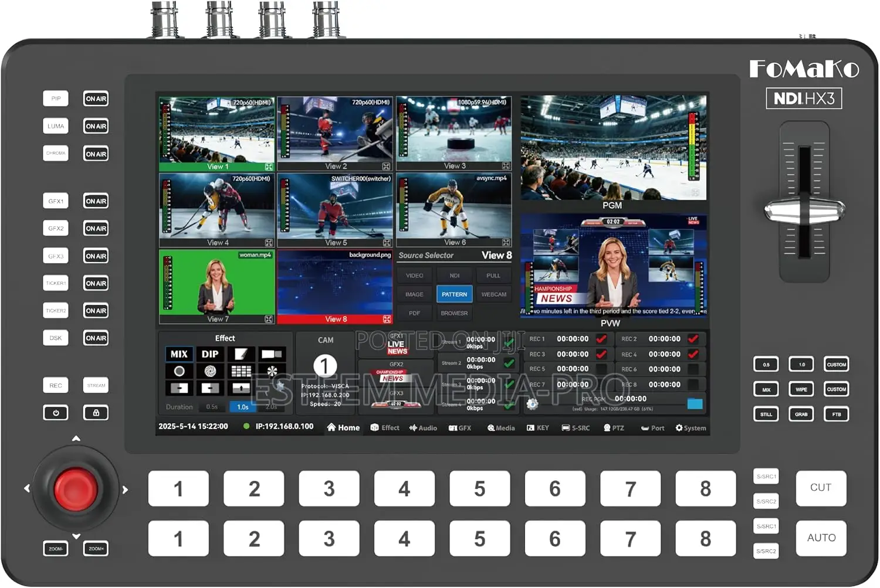Open the Media tab
This screenshot has width=880, height=588.
click(501, 428)
